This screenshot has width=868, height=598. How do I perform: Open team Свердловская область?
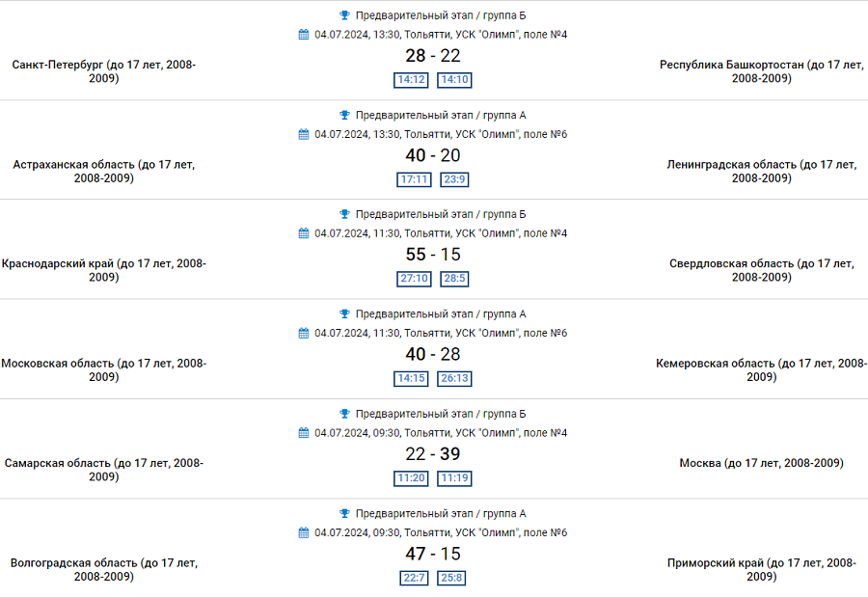(x=761, y=270)
